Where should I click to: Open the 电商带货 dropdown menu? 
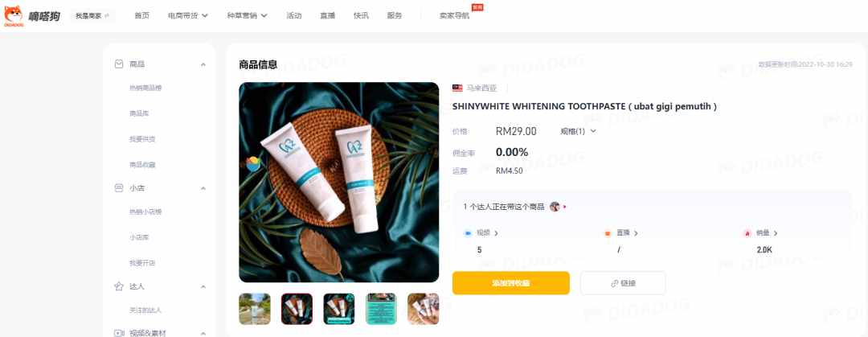click(187, 15)
